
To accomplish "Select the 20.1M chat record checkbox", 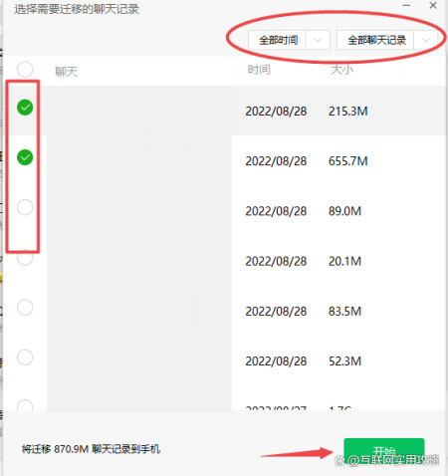I will tap(25, 258).
